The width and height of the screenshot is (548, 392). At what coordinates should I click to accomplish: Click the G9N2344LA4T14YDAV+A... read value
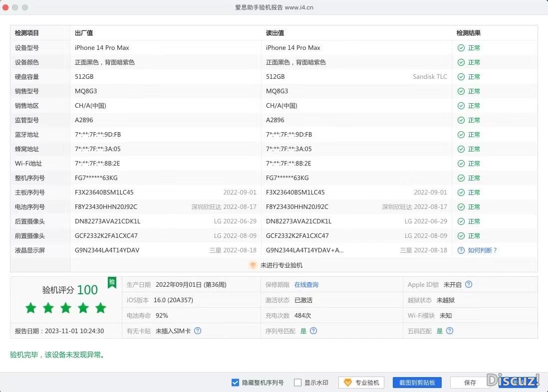(305, 250)
